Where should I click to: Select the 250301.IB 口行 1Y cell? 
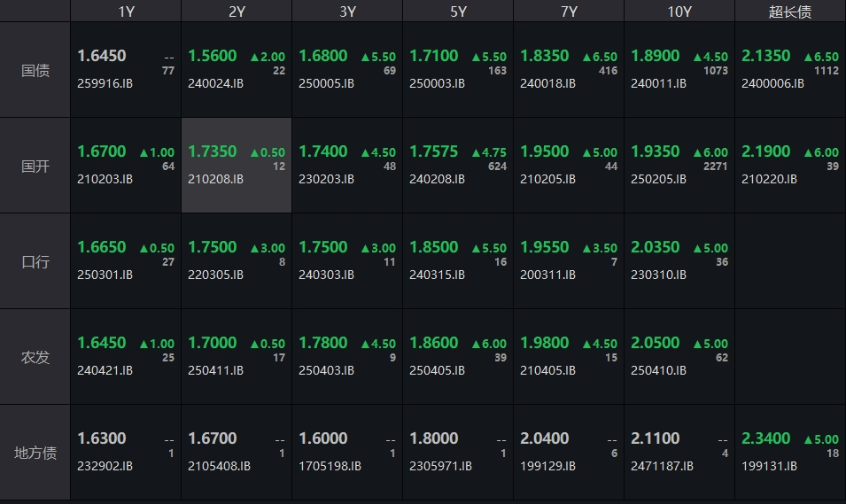pyautogui.click(x=126, y=261)
